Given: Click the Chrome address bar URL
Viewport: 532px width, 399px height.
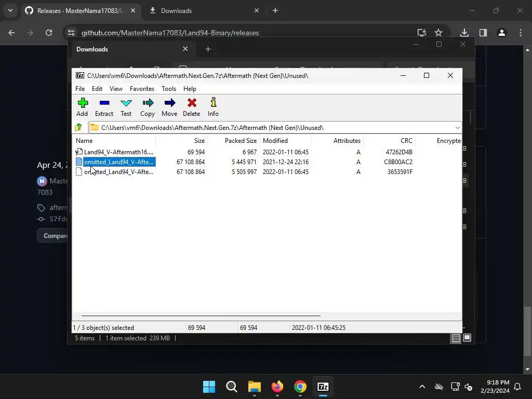Looking at the screenshot, I should click(x=170, y=33).
